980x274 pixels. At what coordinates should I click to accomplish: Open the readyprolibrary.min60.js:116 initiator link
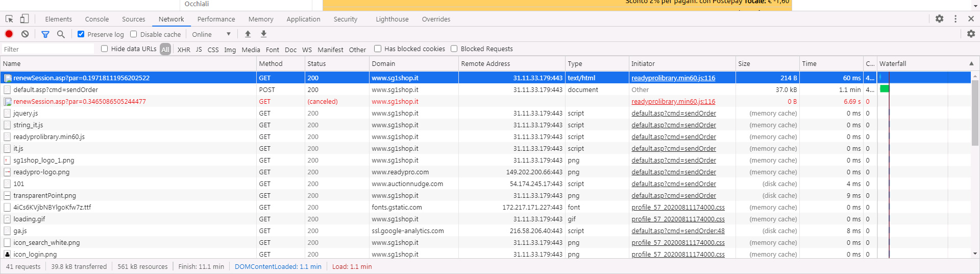(673, 78)
